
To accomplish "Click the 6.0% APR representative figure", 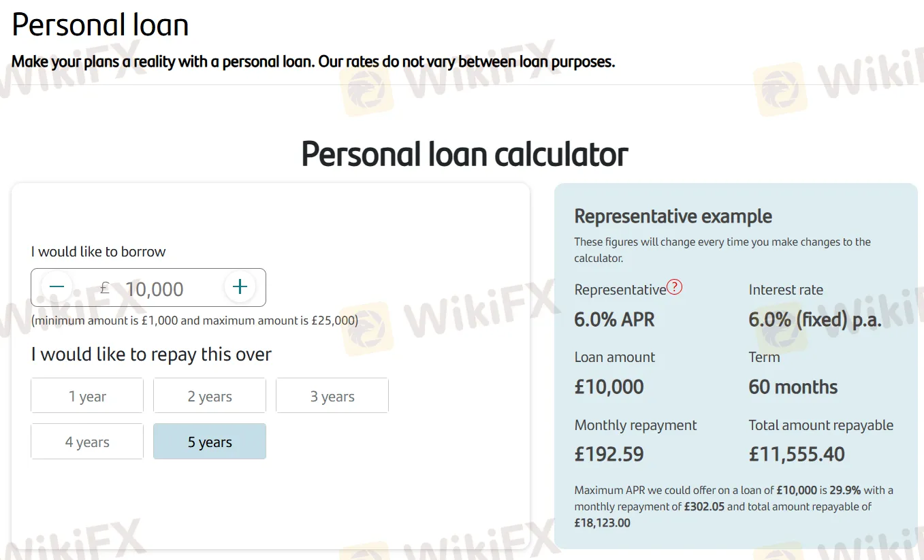I will pyautogui.click(x=614, y=320).
